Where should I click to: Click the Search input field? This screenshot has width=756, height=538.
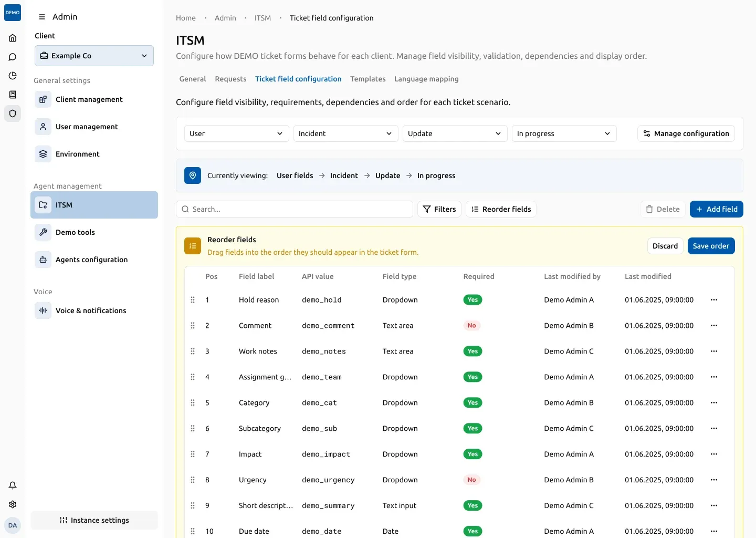(x=295, y=209)
